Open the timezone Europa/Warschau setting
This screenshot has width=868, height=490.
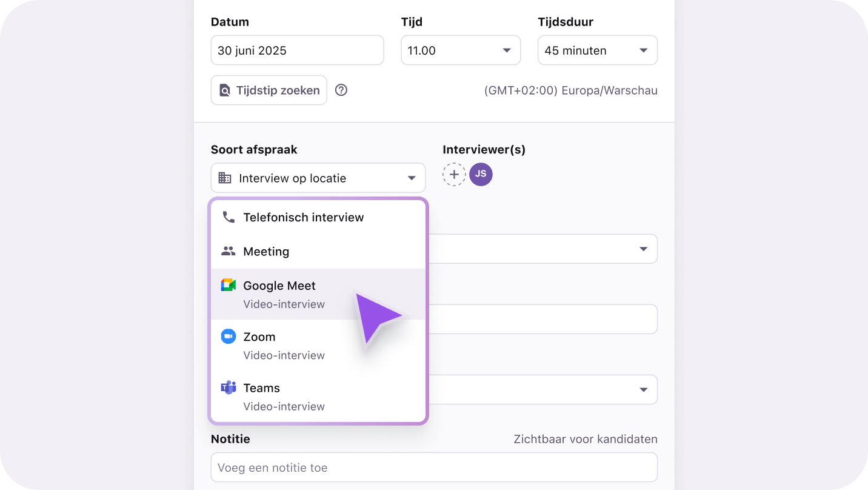point(570,90)
